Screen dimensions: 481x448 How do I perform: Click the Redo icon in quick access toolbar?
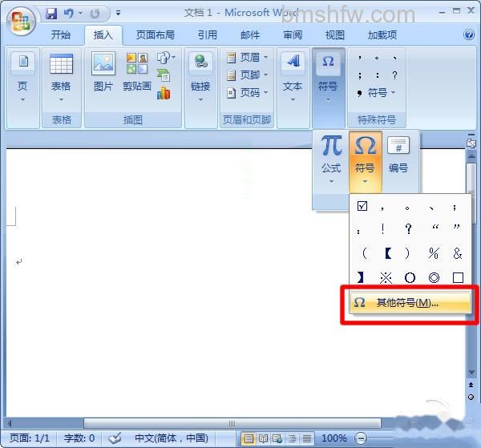pos(95,14)
